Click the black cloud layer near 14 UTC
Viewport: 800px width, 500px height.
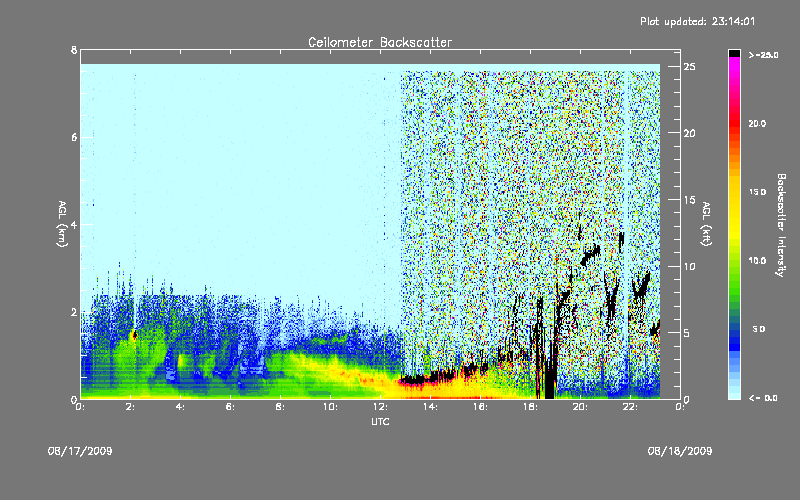pos(428,378)
